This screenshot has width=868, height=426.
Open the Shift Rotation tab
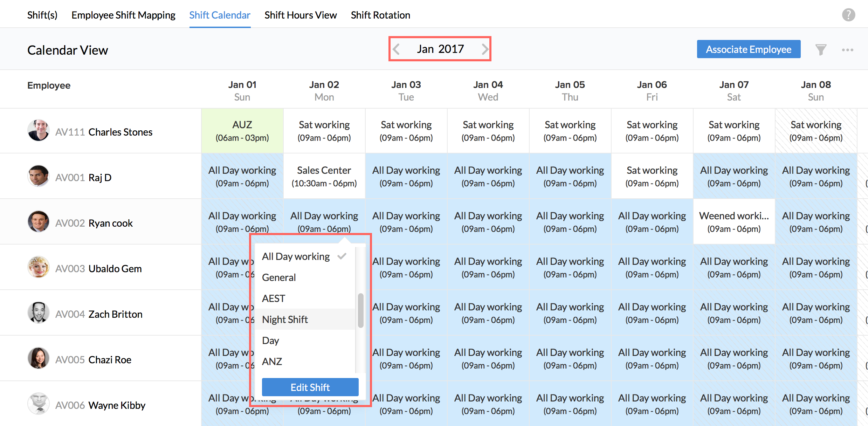[380, 15]
